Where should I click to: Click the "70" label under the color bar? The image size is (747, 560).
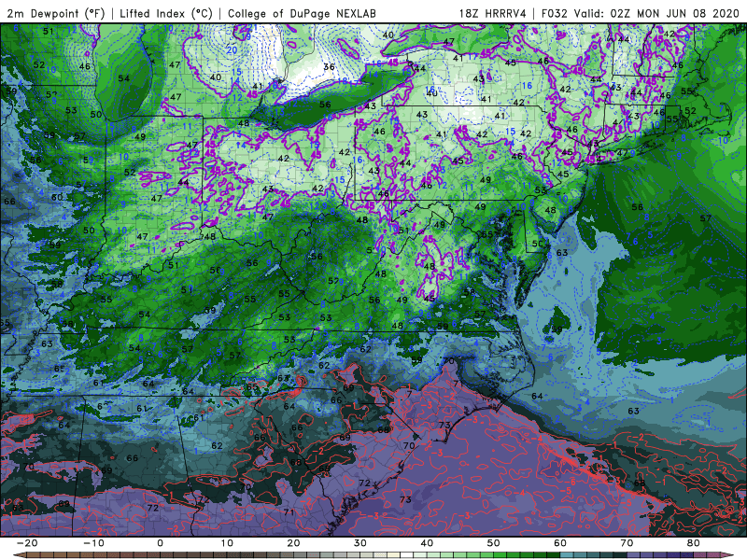pos(627,543)
